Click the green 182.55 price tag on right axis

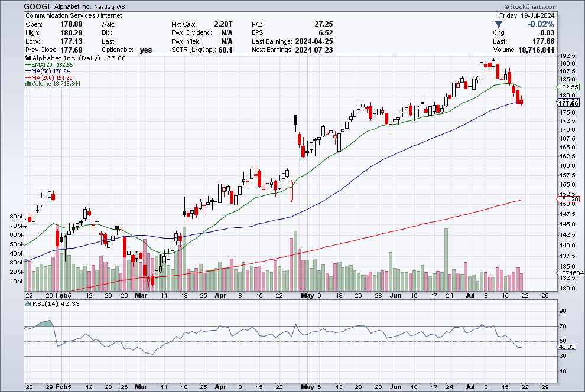point(568,87)
